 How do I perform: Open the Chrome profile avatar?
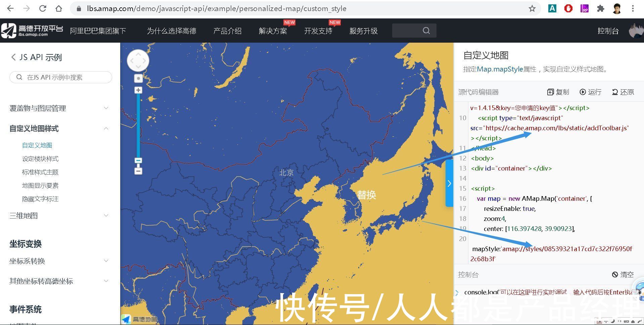click(617, 9)
